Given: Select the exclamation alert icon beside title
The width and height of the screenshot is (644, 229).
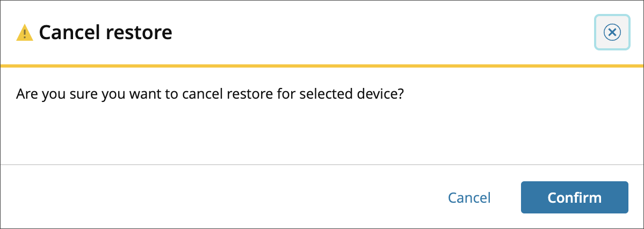Looking at the screenshot, I should click(x=25, y=33).
